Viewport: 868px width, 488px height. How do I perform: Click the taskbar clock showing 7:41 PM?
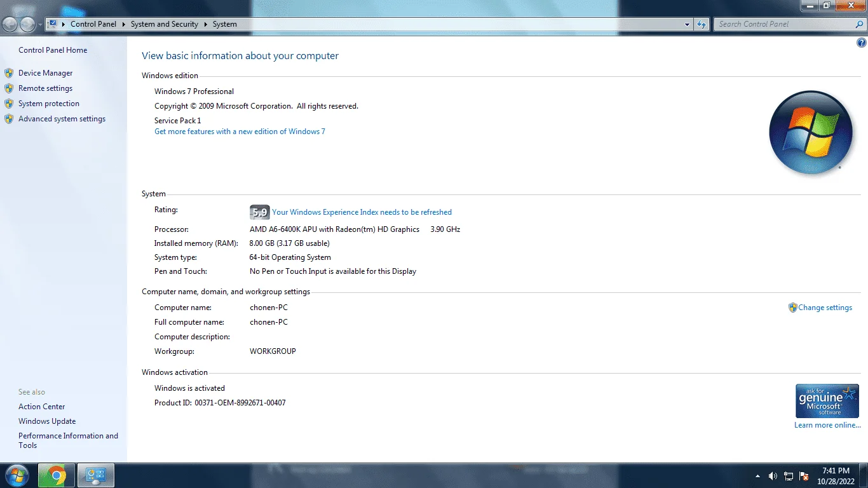pyautogui.click(x=836, y=476)
